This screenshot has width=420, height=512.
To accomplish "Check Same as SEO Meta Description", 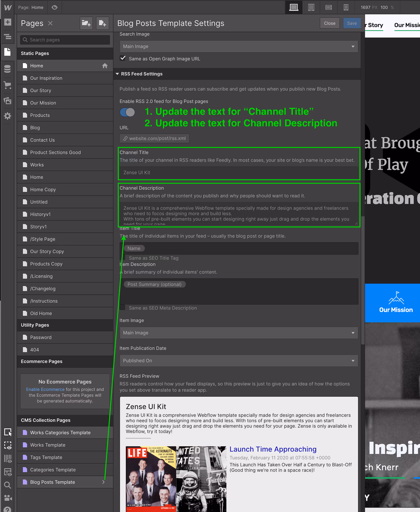I will (122, 307).
